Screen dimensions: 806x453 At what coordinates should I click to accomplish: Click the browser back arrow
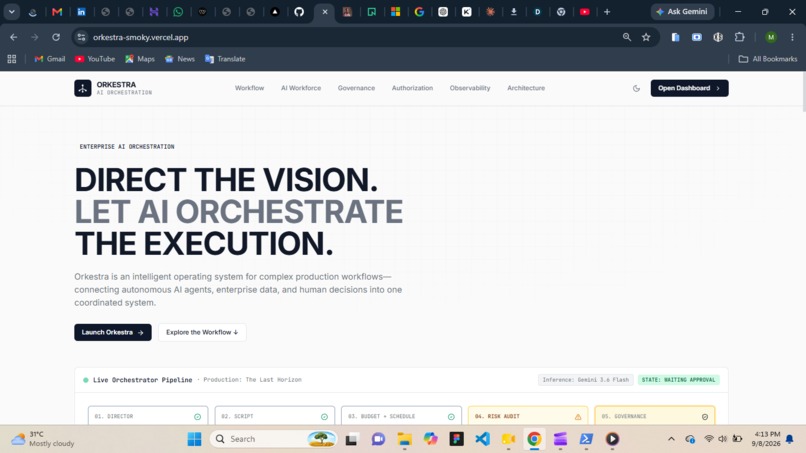pos(14,37)
